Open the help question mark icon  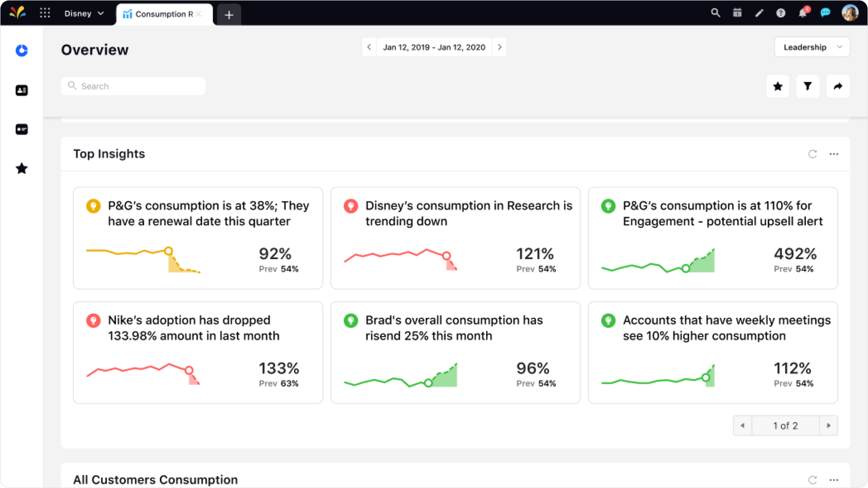tap(781, 13)
